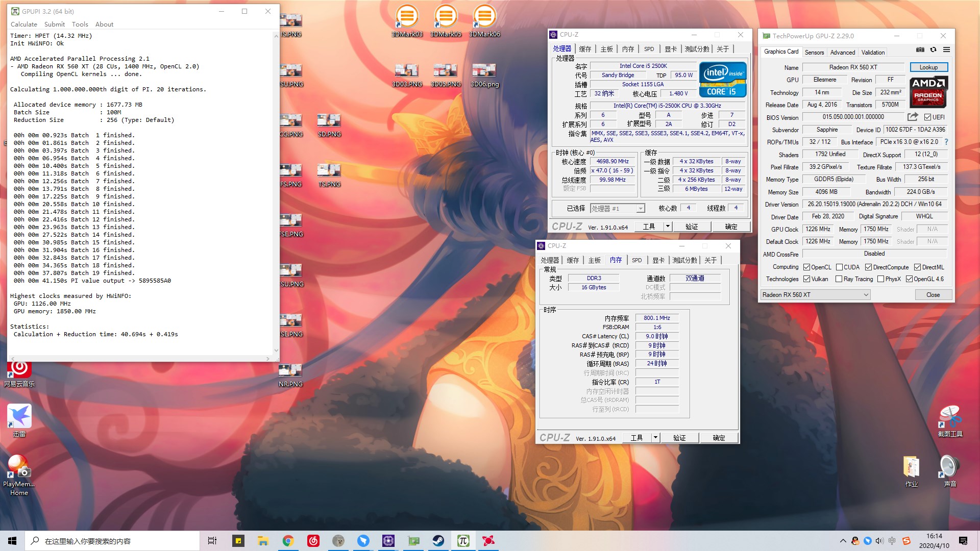Switch to CPU-Z from the taskbar

click(x=388, y=541)
